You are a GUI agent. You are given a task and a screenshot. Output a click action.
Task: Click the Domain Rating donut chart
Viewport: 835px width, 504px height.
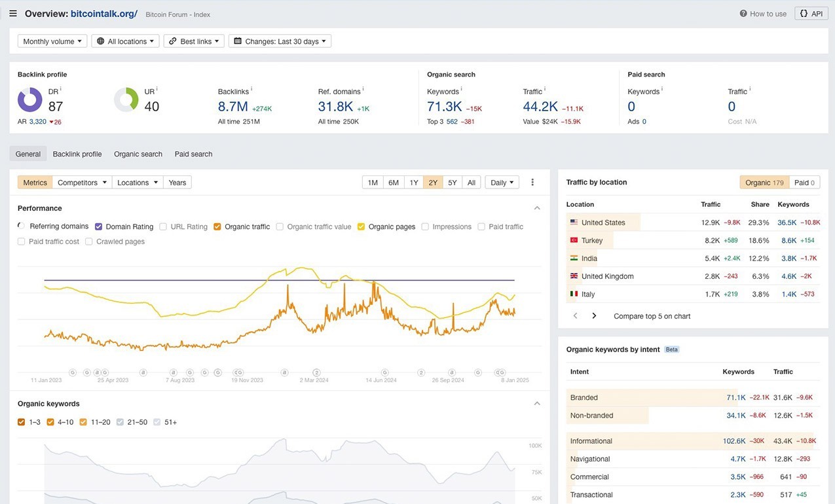[x=30, y=100]
